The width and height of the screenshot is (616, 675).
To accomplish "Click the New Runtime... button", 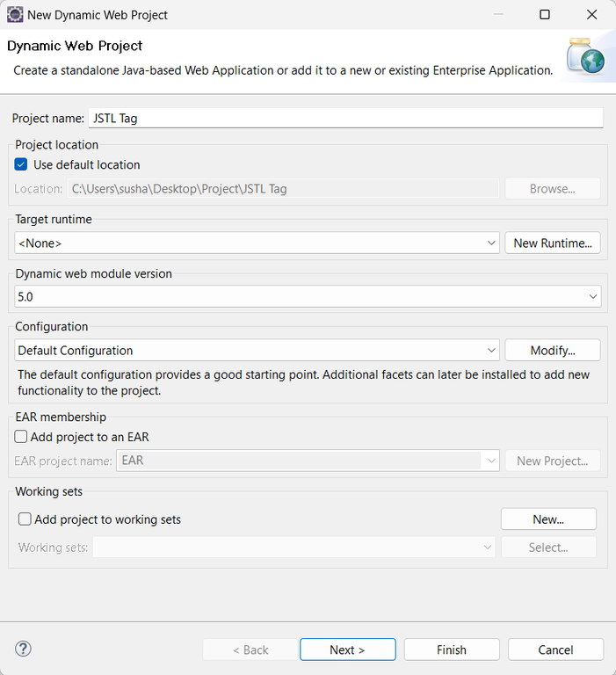I will (x=553, y=243).
